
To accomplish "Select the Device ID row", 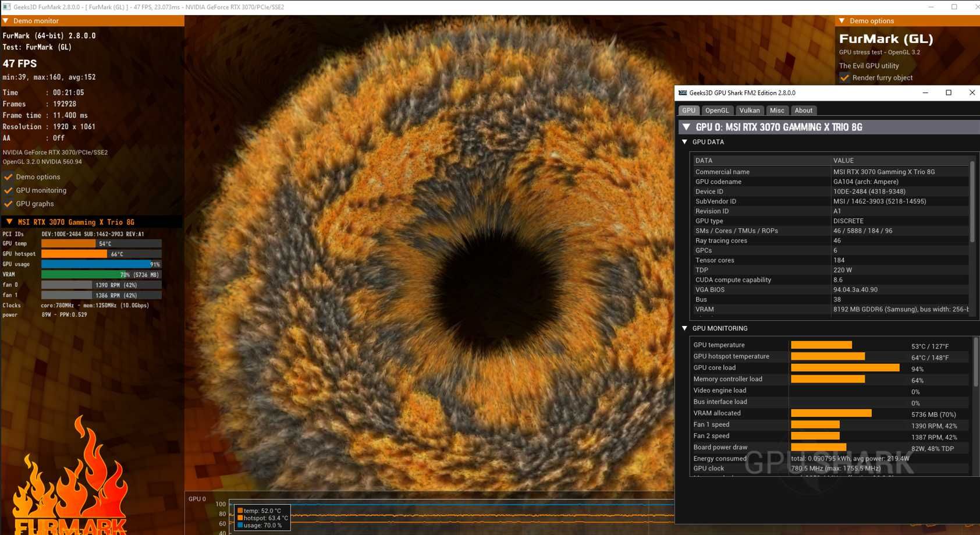I will coord(830,192).
